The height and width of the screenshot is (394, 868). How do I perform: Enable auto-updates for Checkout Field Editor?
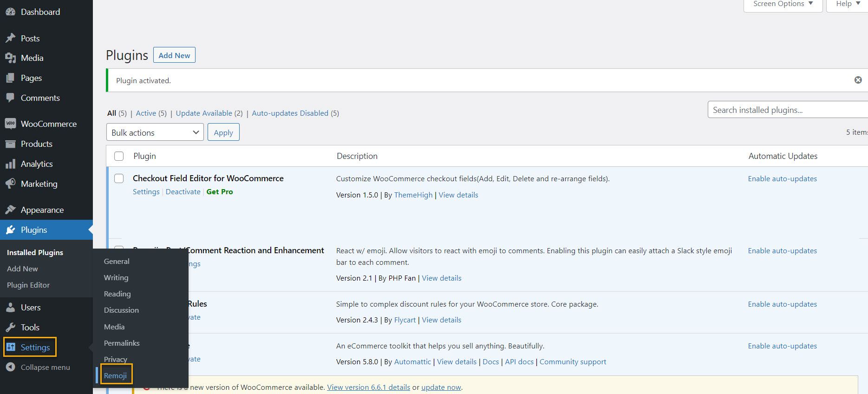(x=782, y=179)
